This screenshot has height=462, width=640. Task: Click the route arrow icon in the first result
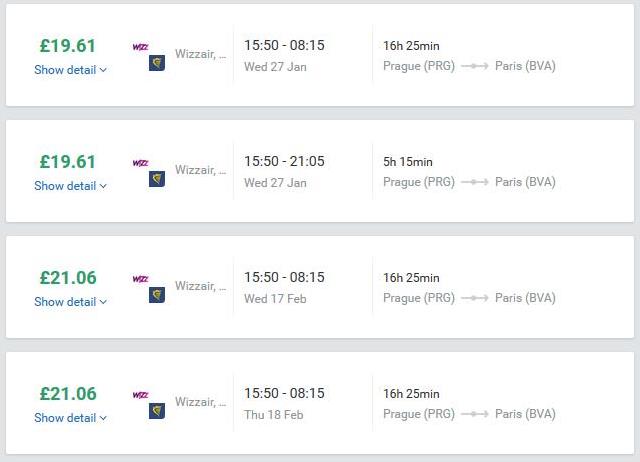[475, 66]
